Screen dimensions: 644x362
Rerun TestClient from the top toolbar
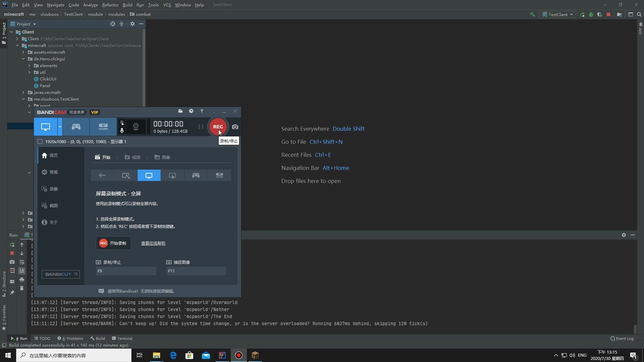pos(582,14)
